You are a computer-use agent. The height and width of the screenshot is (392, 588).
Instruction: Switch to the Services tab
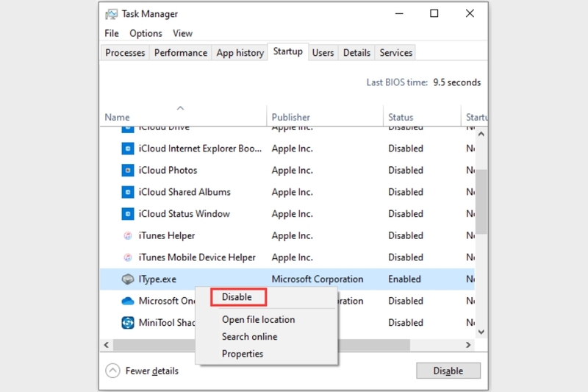pos(396,53)
